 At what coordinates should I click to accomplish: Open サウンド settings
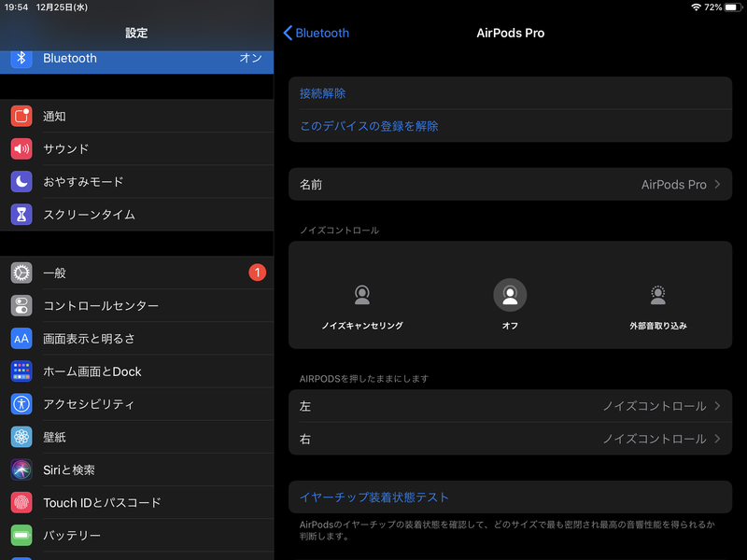coord(136,149)
